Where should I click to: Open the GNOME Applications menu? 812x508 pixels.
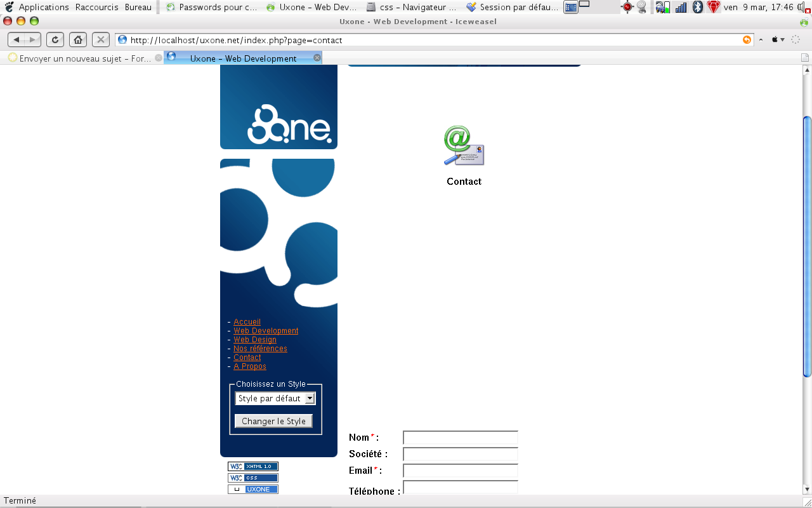(44, 7)
